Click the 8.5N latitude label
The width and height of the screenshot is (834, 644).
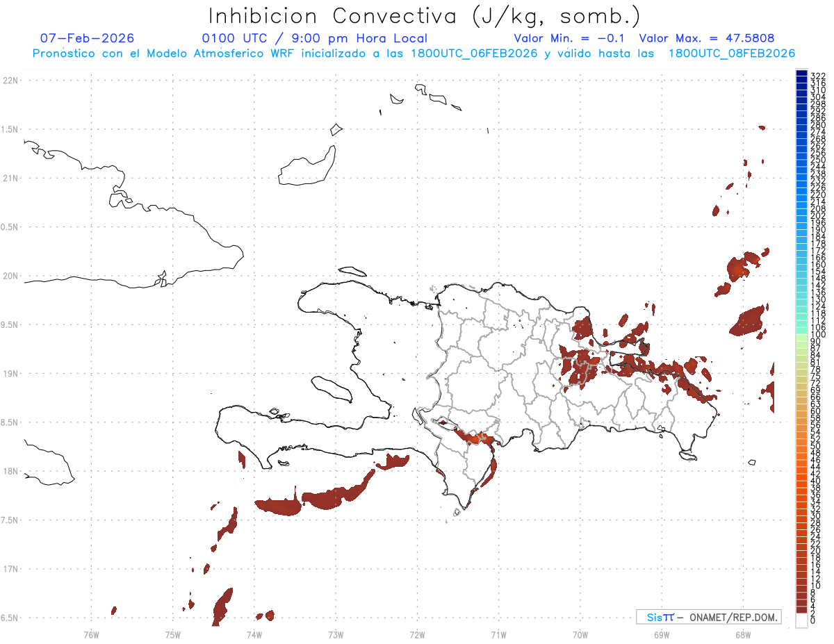(9, 422)
